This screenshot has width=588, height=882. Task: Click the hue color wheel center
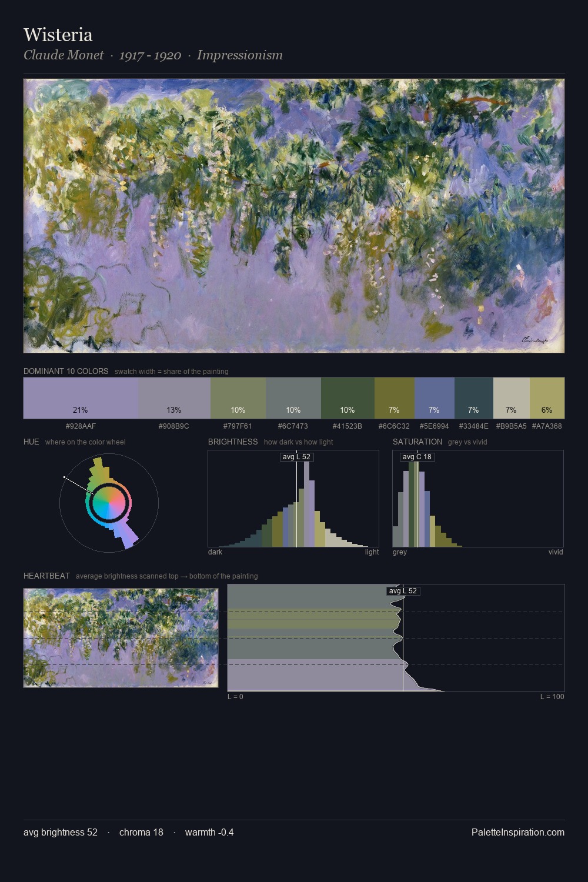(109, 503)
